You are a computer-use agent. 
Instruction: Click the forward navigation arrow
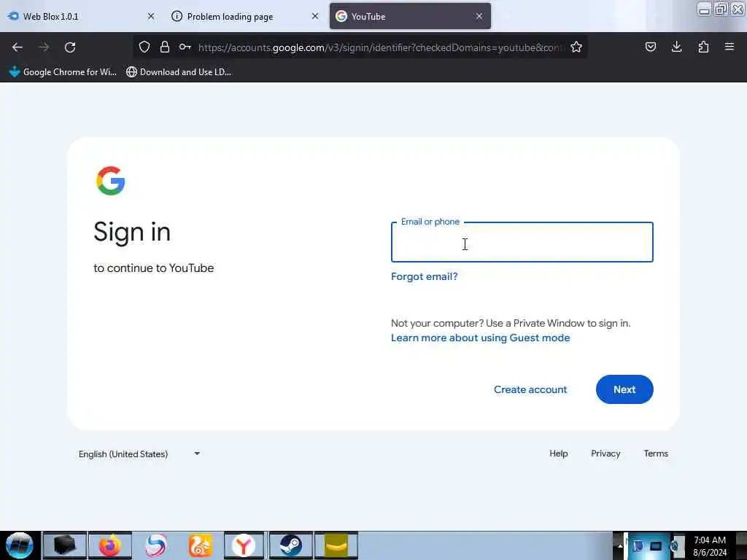43,47
